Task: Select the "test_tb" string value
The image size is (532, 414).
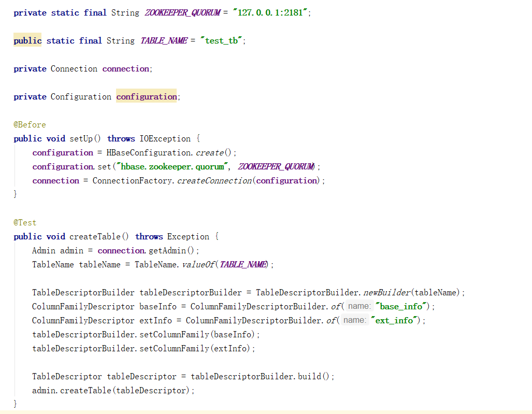Action: coord(222,41)
